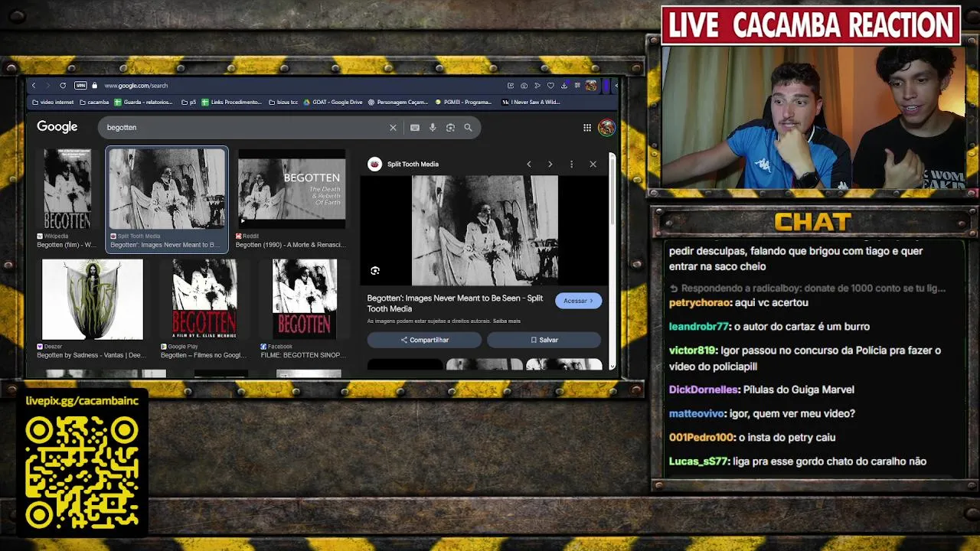Click 'Split Tooth Media' source name in preview

click(x=413, y=164)
